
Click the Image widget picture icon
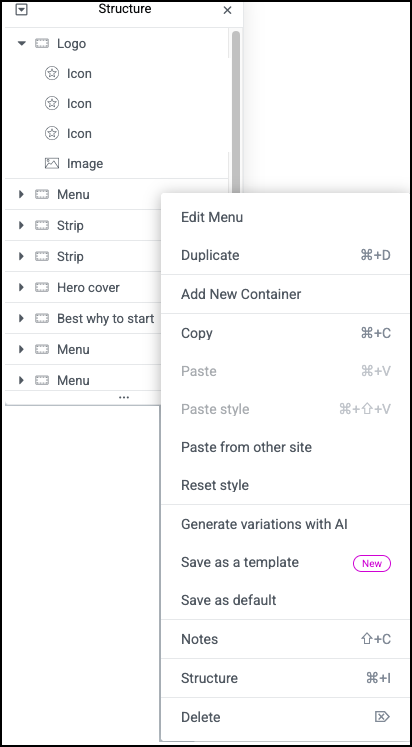51,163
